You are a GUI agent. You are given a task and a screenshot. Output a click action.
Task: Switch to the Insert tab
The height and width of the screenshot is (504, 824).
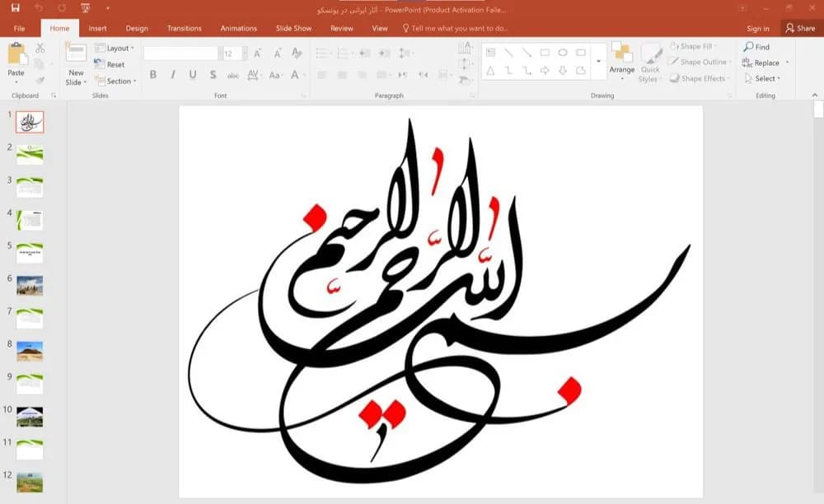pyautogui.click(x=97, y=28)
